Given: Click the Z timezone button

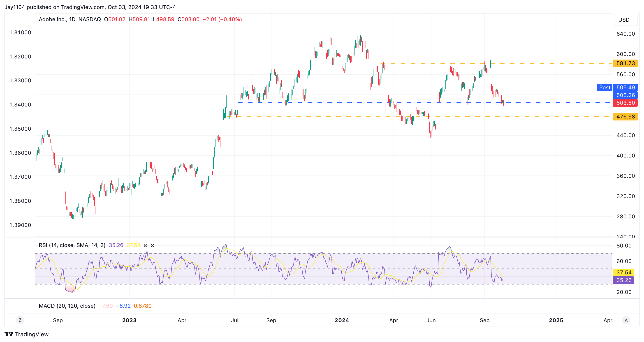Looking at the screenshot, I should (x=20, y=320).
